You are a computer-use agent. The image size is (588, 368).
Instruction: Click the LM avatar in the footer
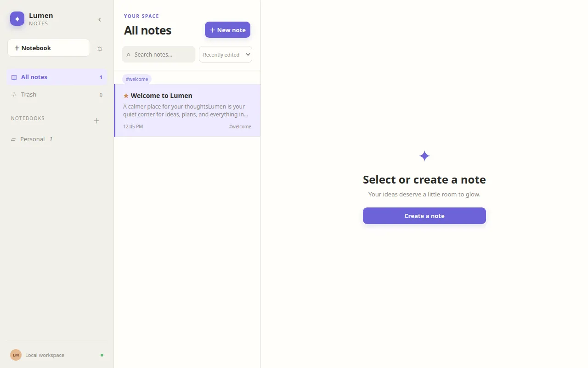point(16,355)
